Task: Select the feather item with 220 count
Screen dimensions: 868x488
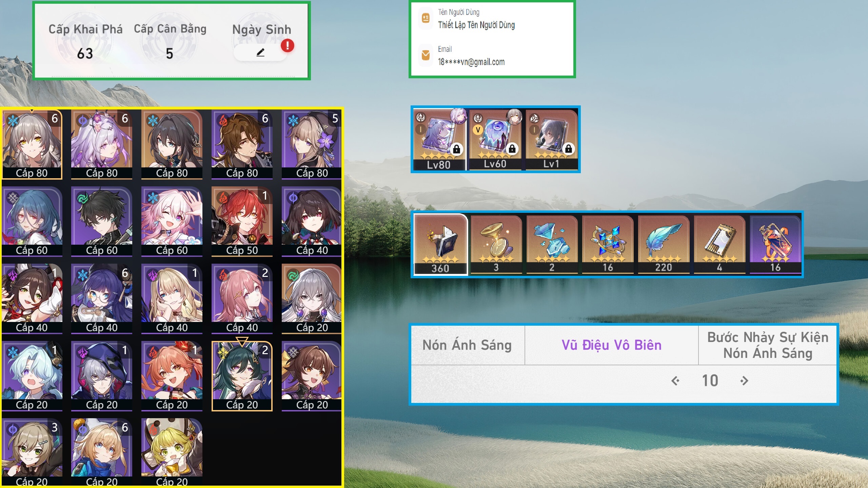Action: tap(664, 244)
